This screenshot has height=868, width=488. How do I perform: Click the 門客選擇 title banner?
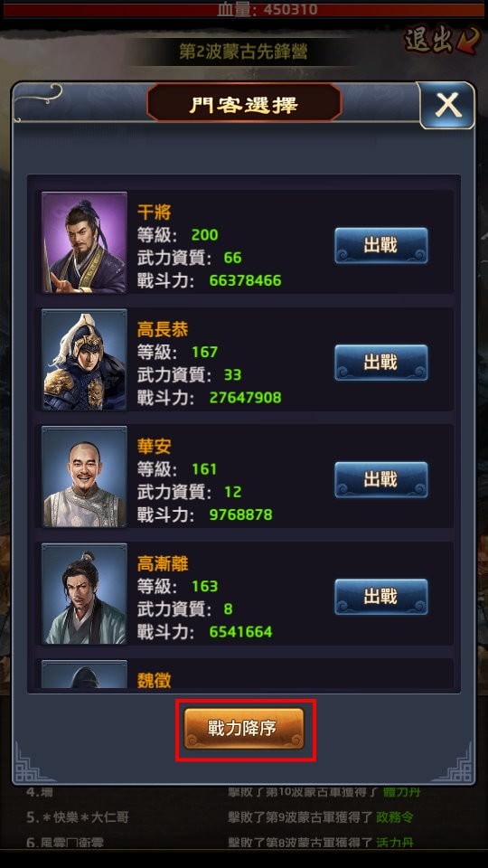pos(244,105)
